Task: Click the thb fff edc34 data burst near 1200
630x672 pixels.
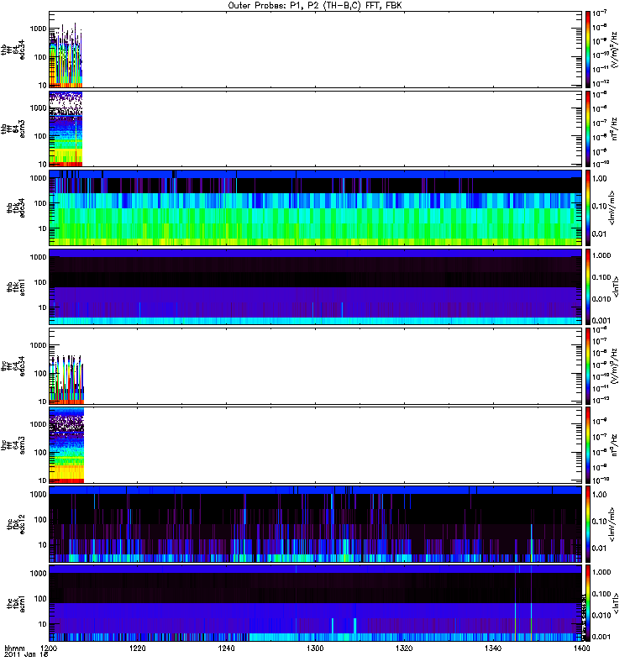Action: [x=66, y=55]
